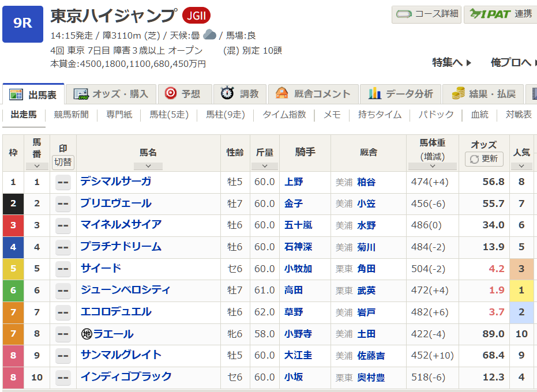The image size is (537, 392).
Task: Open the パドック sub-tab
Action: 436,115
